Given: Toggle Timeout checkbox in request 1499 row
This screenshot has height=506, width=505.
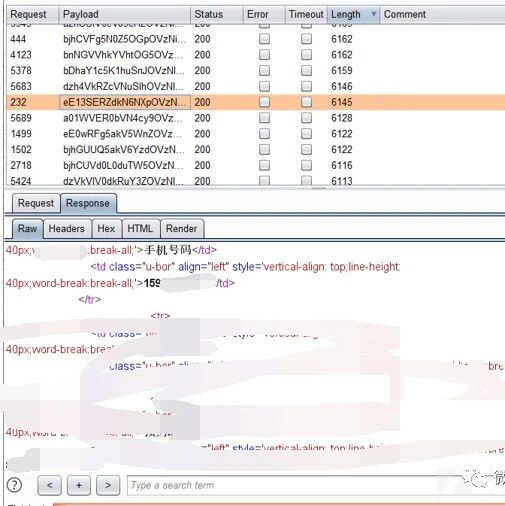Looking at the screenshot, I should click(306, 134).
